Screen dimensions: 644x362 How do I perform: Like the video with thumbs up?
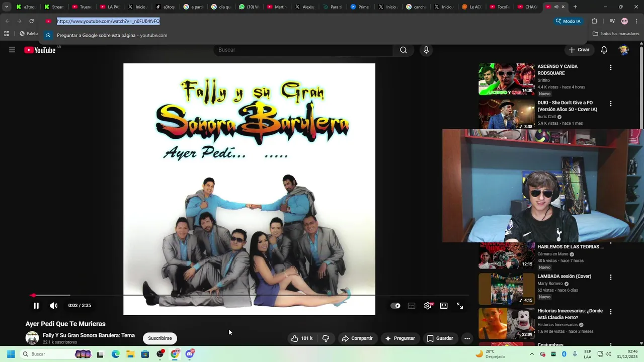click(x=302, y=338)
